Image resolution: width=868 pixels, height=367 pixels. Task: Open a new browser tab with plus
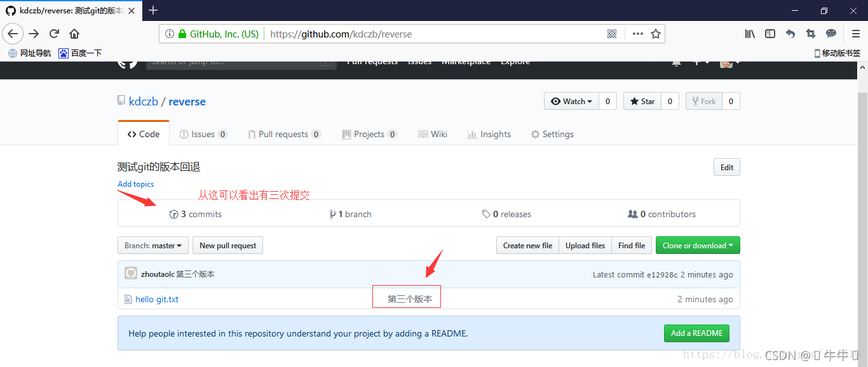tap(153, 10)
